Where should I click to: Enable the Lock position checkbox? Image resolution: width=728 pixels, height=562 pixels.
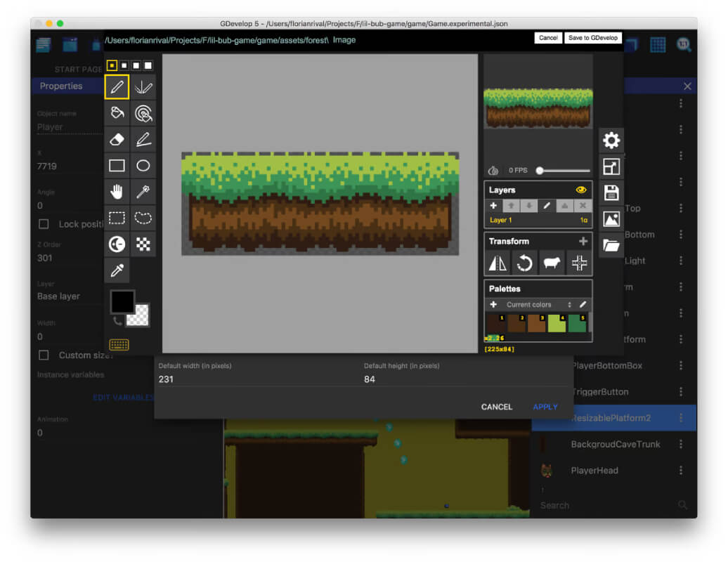pyautogui.click(x=44, y=224)
